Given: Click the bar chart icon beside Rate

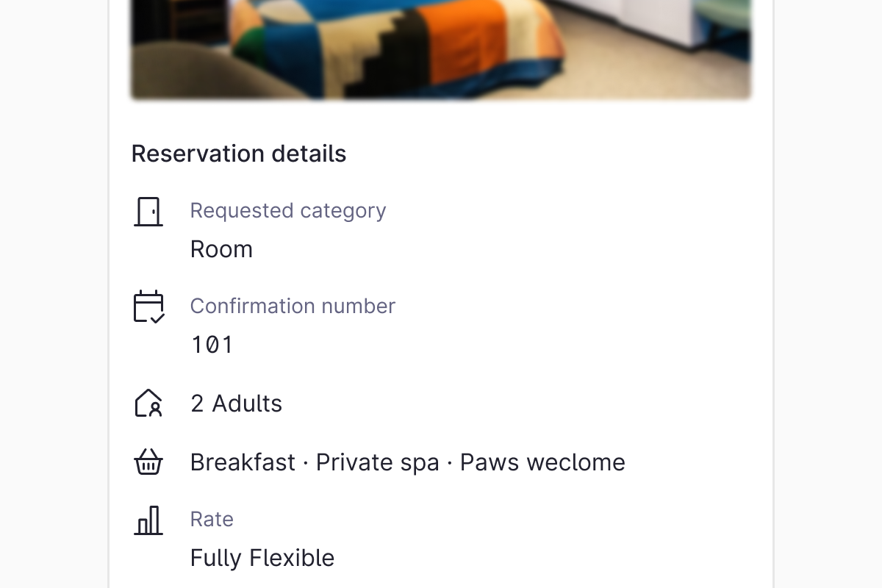Looking at the screenshot, I should (x=148, y=520).
